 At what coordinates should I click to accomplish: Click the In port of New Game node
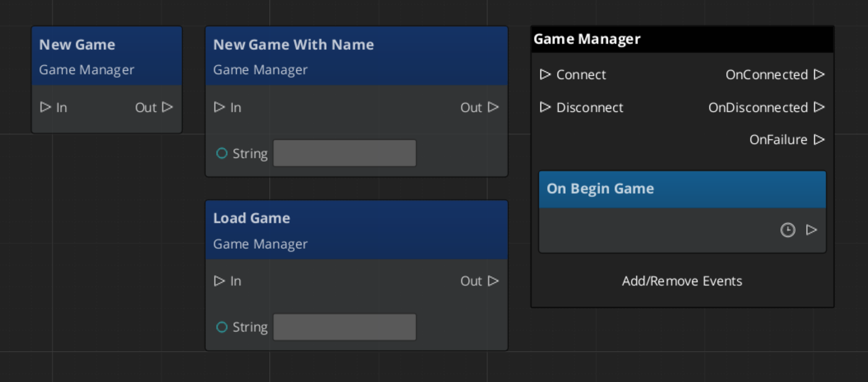[45, 107]
